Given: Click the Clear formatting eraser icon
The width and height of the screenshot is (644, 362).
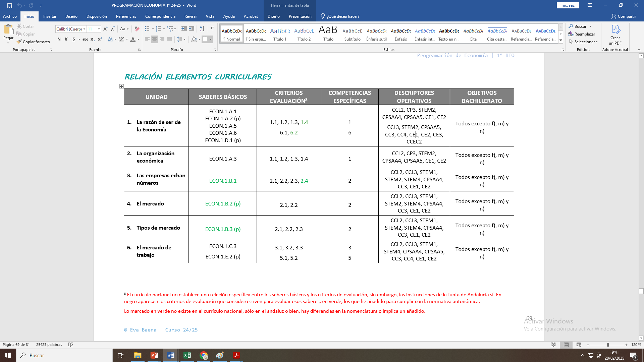Looking at the screenshot, I should [137, 29].
